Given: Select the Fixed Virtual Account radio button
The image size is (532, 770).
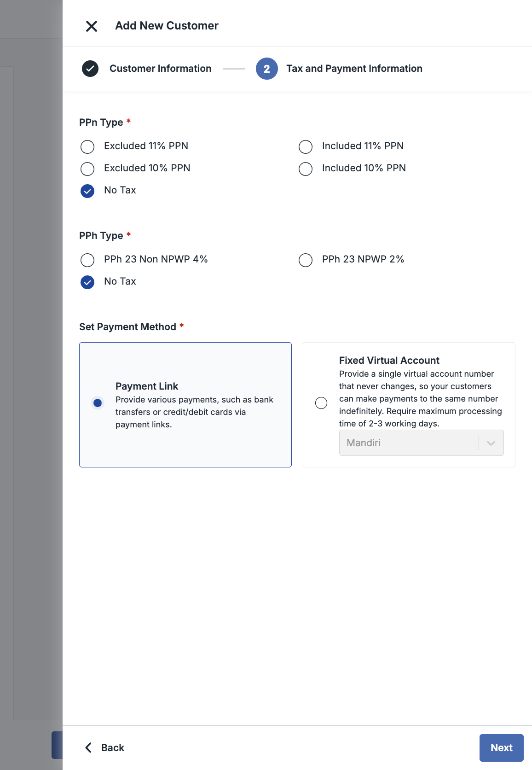Looking at the screenshot, I should 321,403.
